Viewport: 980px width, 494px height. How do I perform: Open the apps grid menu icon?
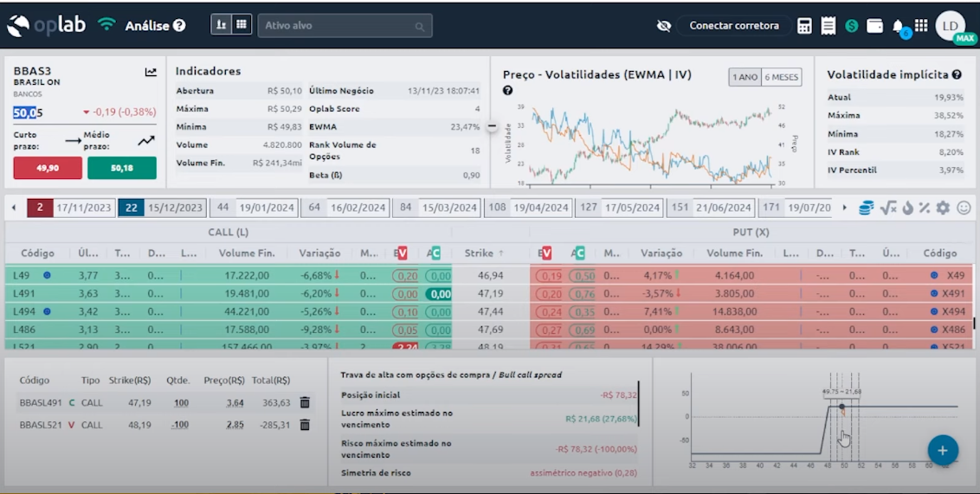(x=921, y=26)
